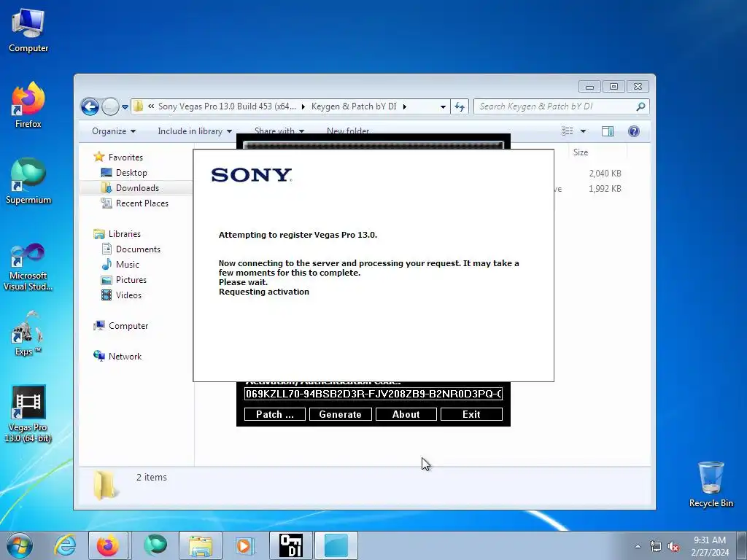Click the 2,040 KB file size cell

click(x=605, y=174)
